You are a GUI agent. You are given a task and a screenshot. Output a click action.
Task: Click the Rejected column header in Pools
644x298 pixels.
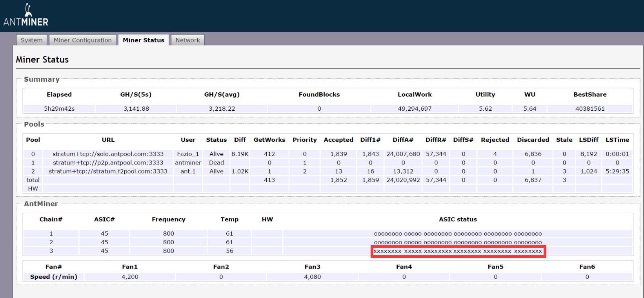point(495,140)
